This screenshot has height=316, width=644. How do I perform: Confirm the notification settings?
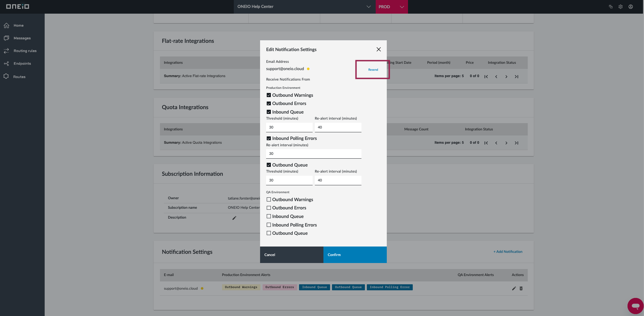coord(355,255)
